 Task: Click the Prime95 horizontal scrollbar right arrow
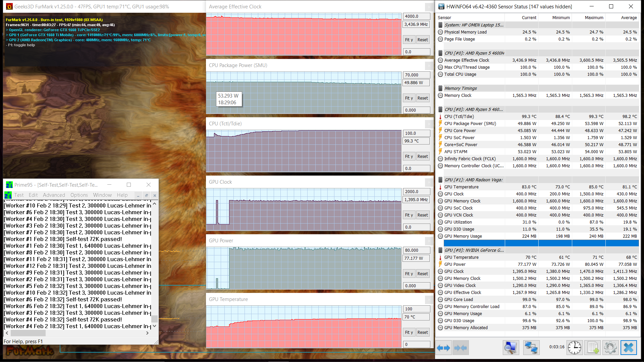147,333
